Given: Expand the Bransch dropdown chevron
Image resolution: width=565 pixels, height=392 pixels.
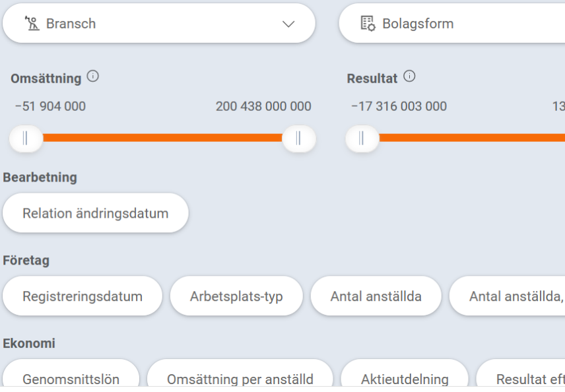Looking at the screenshot, I should pyautogui.click(x=288, y=24).
